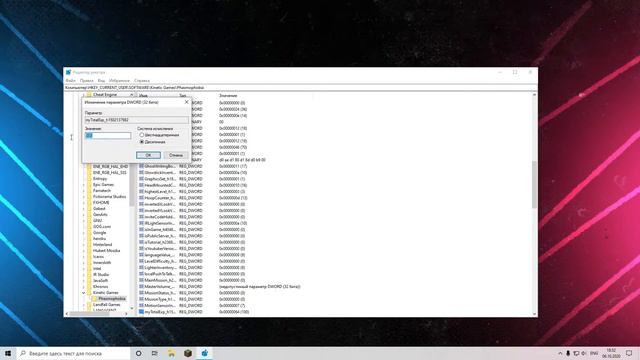Select the localPushToTalk value name
This screenshot has width=640, height=360.
click(160, 274)
